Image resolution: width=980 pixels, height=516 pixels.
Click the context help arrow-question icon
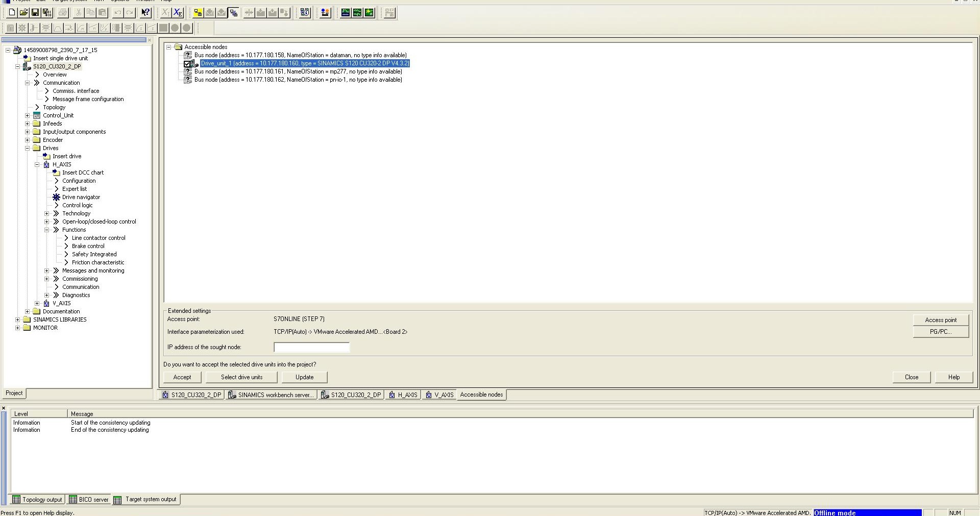[x=145, y=13]
